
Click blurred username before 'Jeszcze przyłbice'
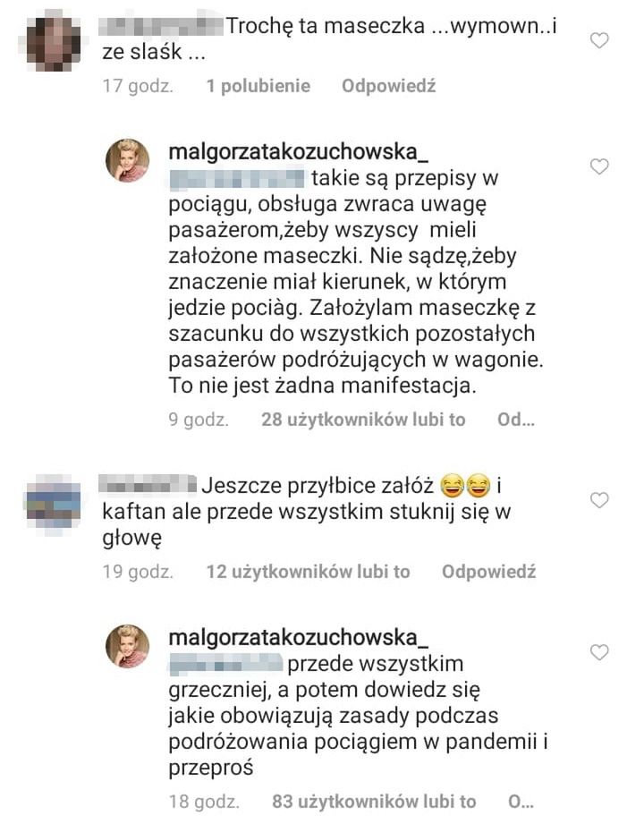point(148,485)
